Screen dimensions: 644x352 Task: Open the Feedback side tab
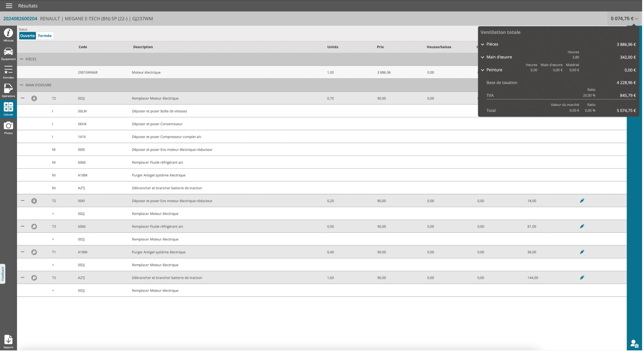tap(3, 274)
